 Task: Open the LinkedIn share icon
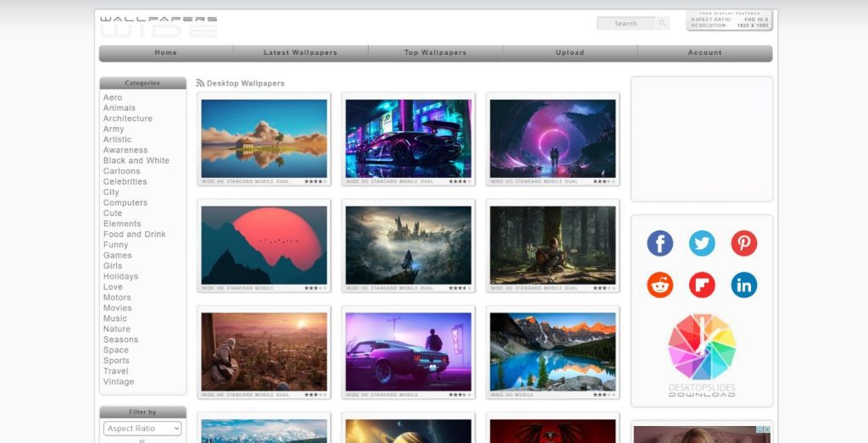click(743, 285)
